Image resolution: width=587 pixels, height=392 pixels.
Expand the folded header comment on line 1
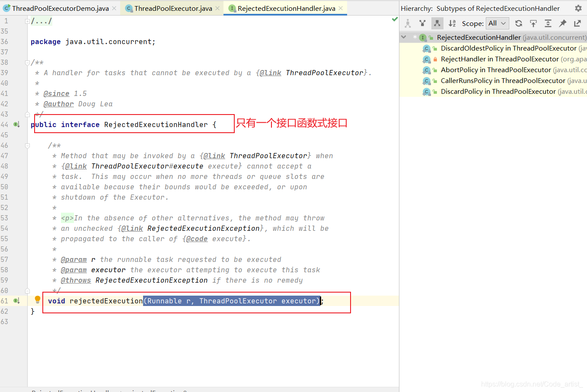click(27, 21)
